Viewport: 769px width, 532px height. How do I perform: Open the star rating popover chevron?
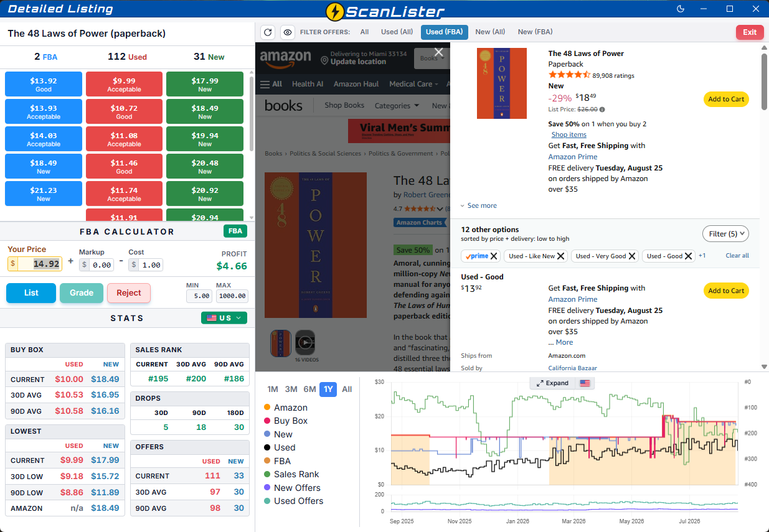click(440, 209)
